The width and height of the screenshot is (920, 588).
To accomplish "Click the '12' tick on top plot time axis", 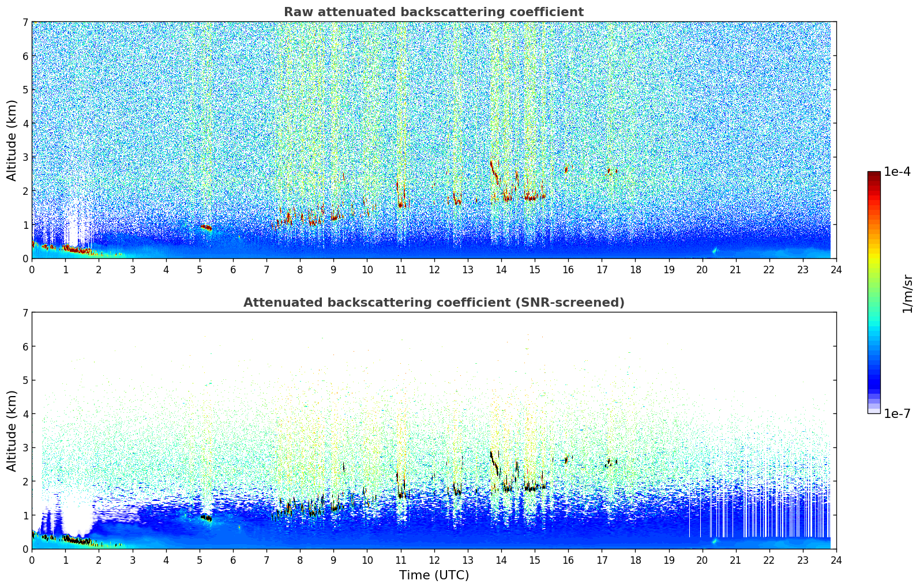I will 434,269.
